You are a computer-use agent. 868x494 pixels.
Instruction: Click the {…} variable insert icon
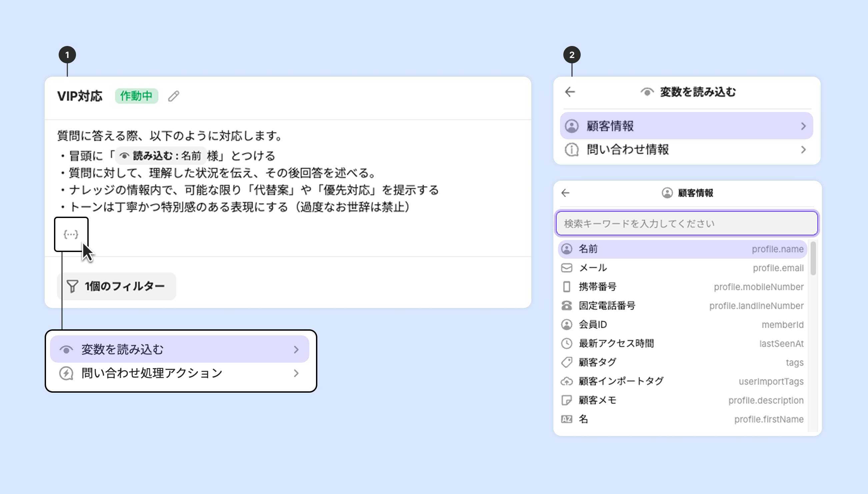coord(71,234)
